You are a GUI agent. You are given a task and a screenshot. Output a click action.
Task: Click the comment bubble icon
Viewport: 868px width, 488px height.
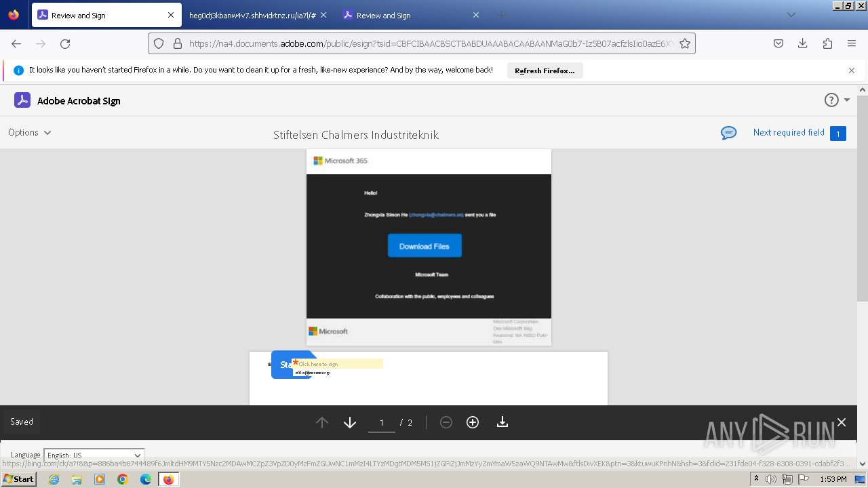[729, 133]
